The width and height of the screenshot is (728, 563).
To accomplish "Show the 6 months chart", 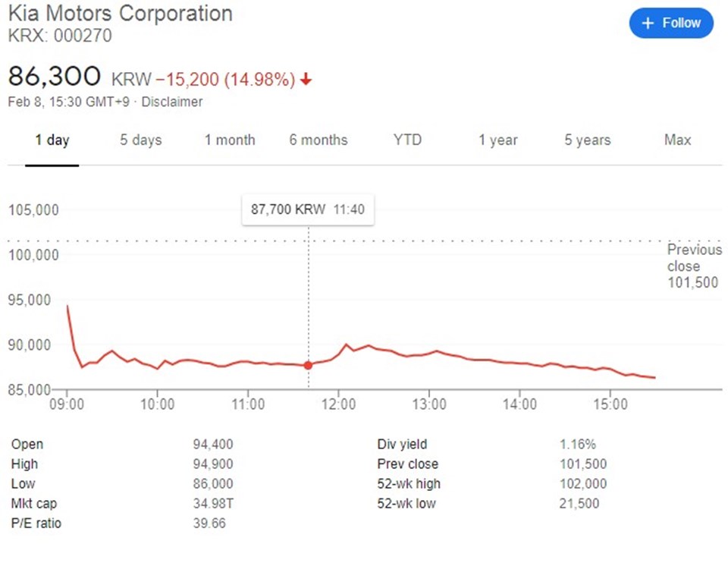I will pyautogui.click(x=318, y=140).
